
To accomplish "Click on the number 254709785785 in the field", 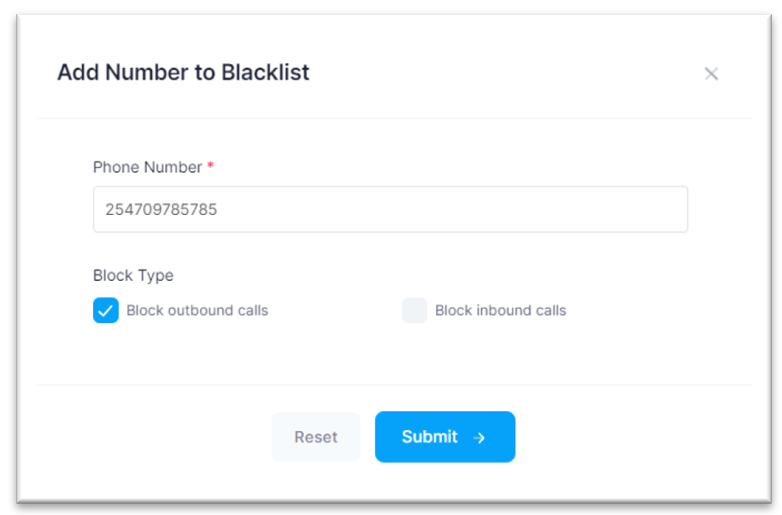I will [161, 209].
